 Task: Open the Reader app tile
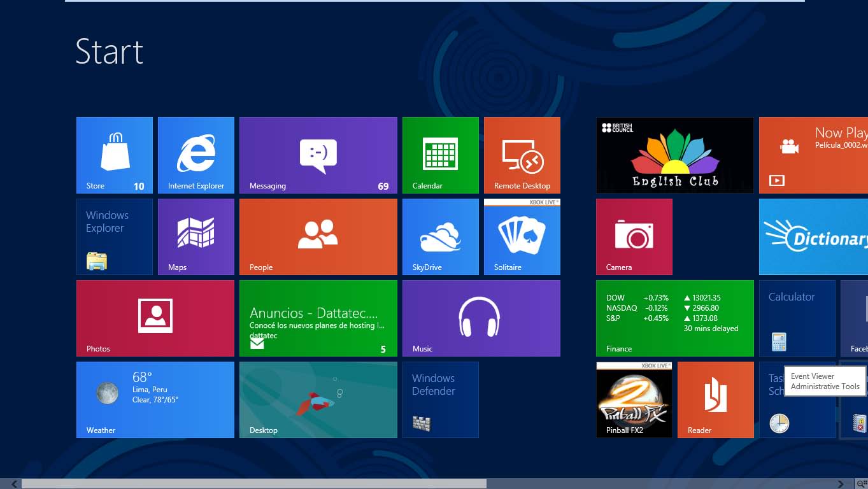(x=716, y=400)
